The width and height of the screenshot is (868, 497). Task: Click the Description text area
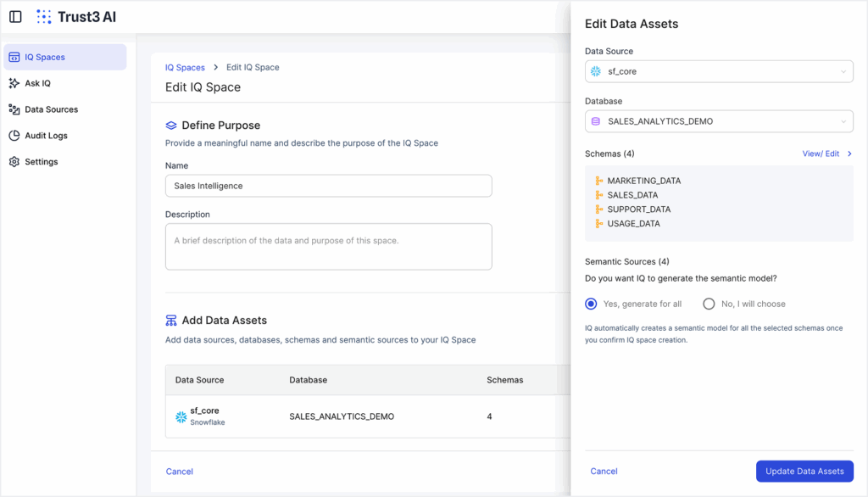coord(328,247)
